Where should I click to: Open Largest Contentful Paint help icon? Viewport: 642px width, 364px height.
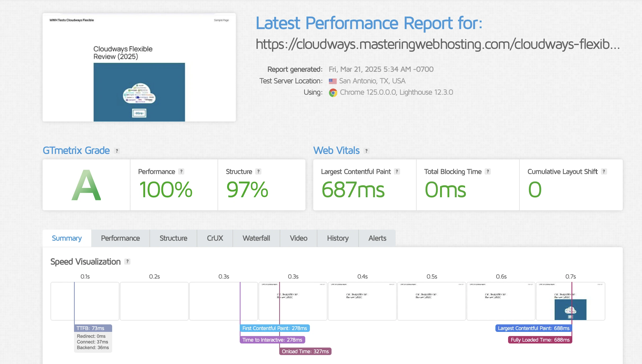pyautogui.click(x=397, y=171)
